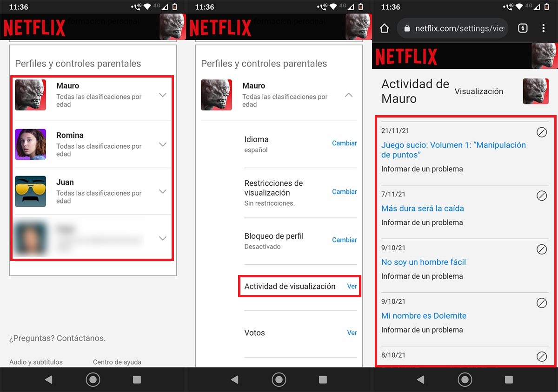Tap Android home button on the Chrome activity screen

(x=465, y=379)
